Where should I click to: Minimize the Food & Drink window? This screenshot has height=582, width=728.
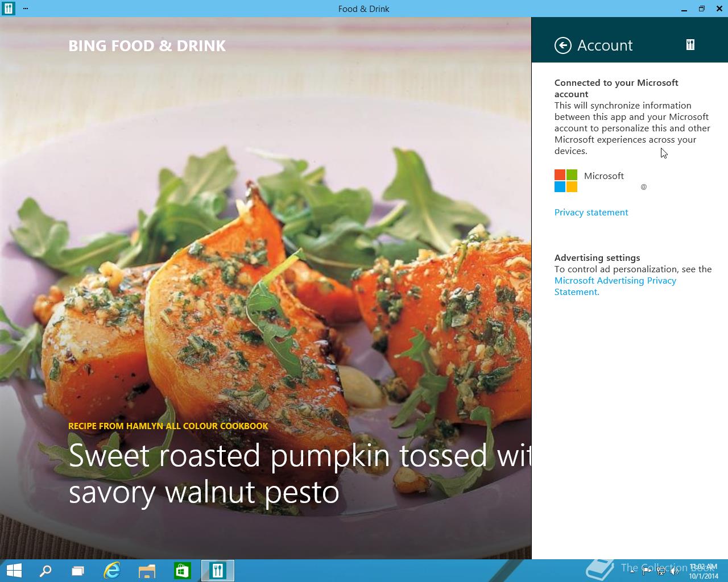pyautogui.click(x=684, y=9)
